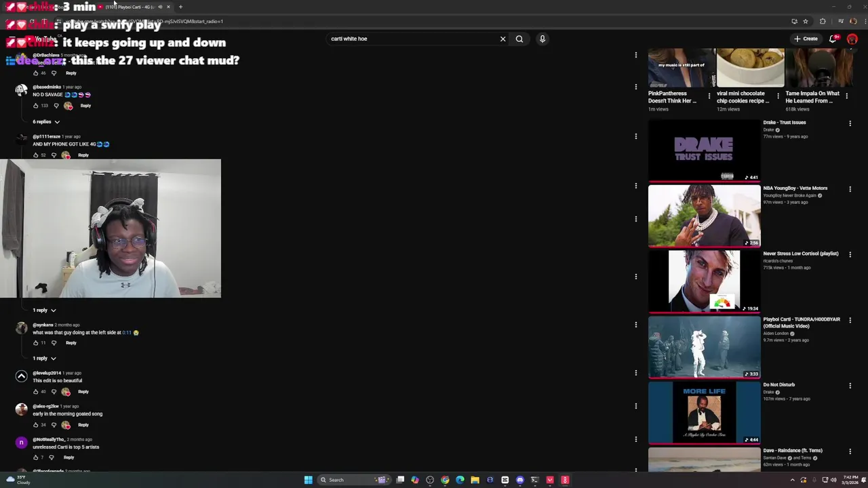Clear the search text with X

502,39
